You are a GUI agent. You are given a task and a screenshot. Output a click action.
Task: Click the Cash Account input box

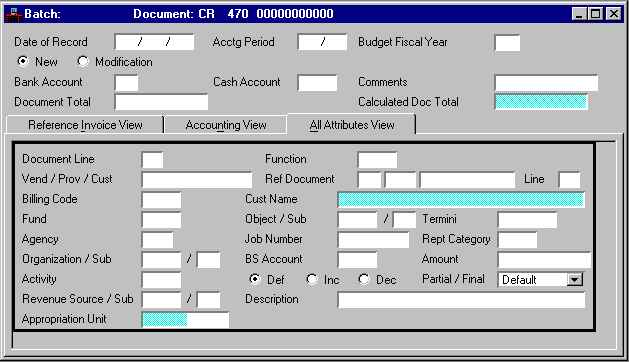pos(317,83)
